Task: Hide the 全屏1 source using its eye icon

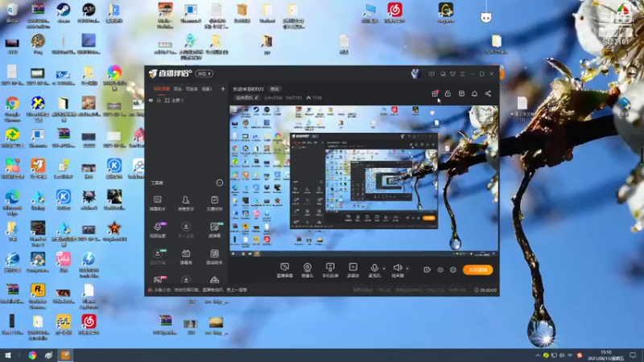Action: coord(151,100)
